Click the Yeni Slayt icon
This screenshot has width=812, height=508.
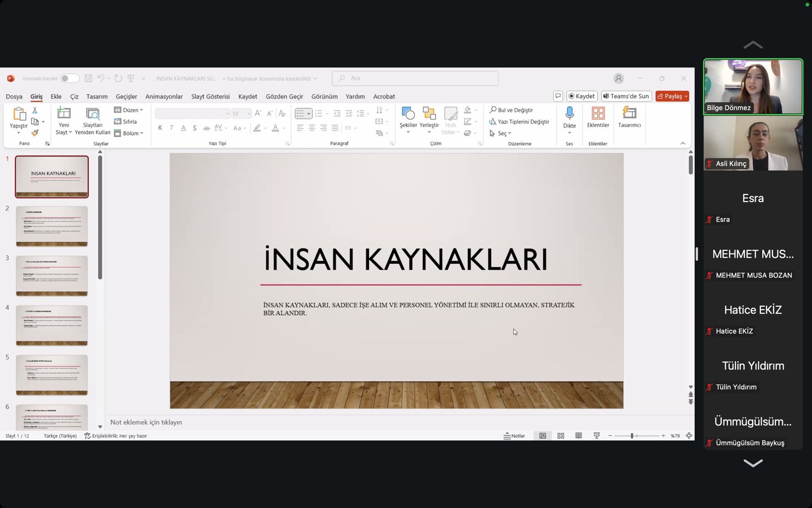click(x=64, y=113)
